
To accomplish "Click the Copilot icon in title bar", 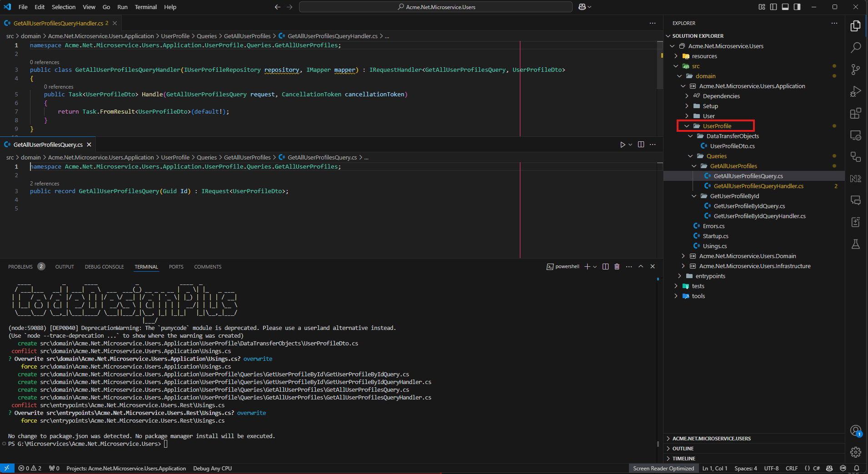I will click(582, 7).
